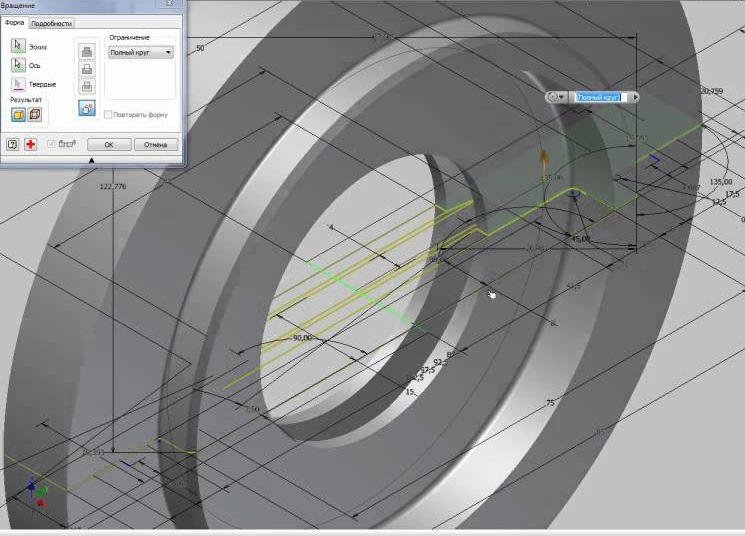Click the Ось (axis) selection arrow icon
745x536 pixels.
17,65
